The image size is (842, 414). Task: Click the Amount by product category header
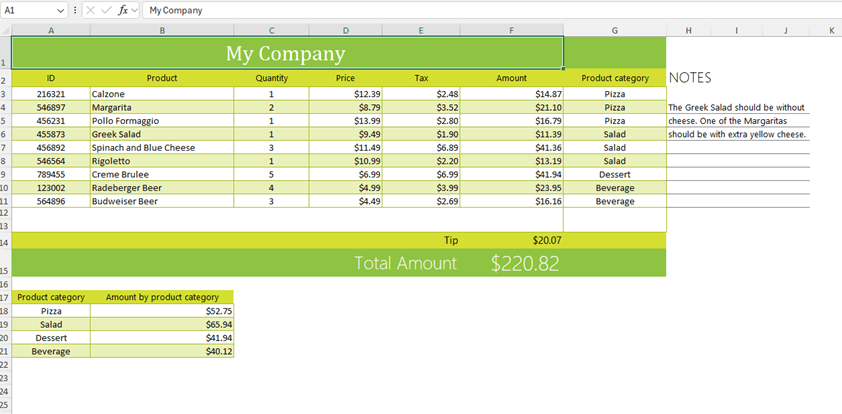pyautogui.click(x=162, y=297)
